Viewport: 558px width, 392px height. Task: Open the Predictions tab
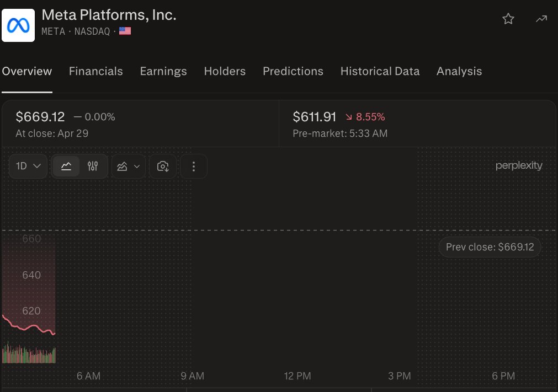[x=293, y=71]
